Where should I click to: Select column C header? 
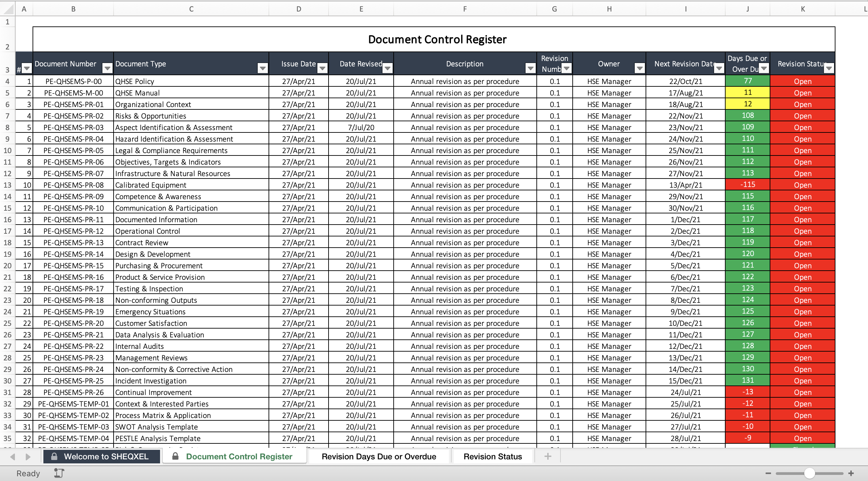pos(191,9)
